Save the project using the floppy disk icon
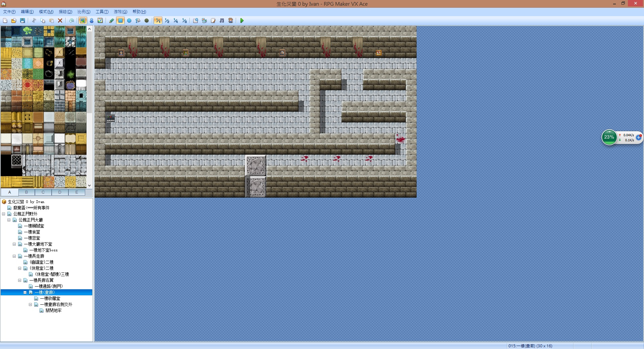The height and width of the screenshot is (349, 644). pyautogui.click(x=22, y=20)
